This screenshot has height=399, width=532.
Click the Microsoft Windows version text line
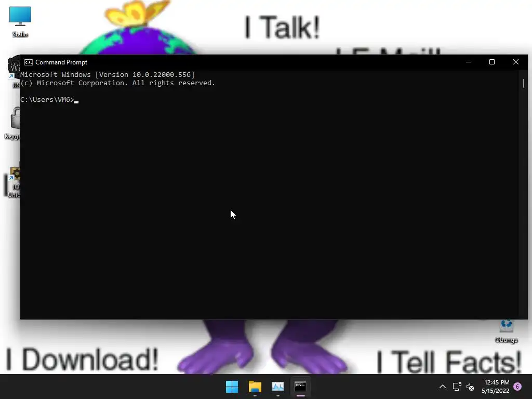pos(108,75)
